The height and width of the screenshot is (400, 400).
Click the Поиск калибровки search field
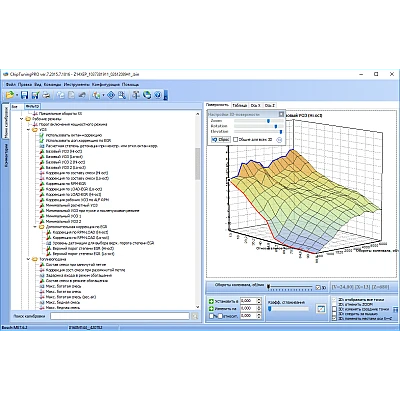120,316
